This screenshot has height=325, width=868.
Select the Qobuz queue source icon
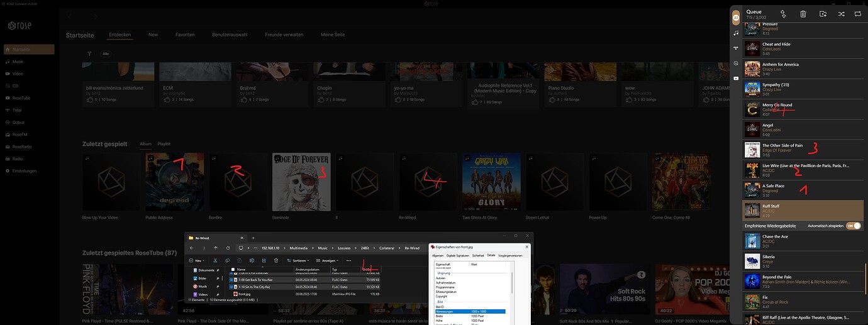[x=736, y=63]
